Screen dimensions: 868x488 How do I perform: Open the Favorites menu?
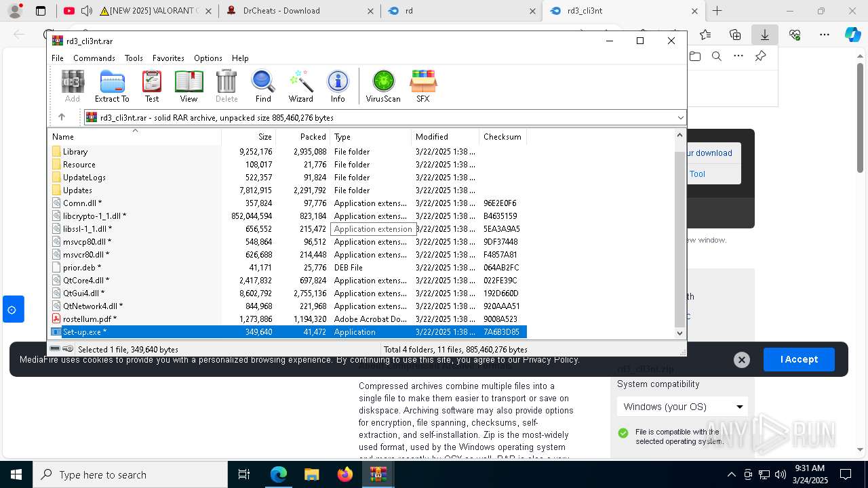[x=168, y=58]
